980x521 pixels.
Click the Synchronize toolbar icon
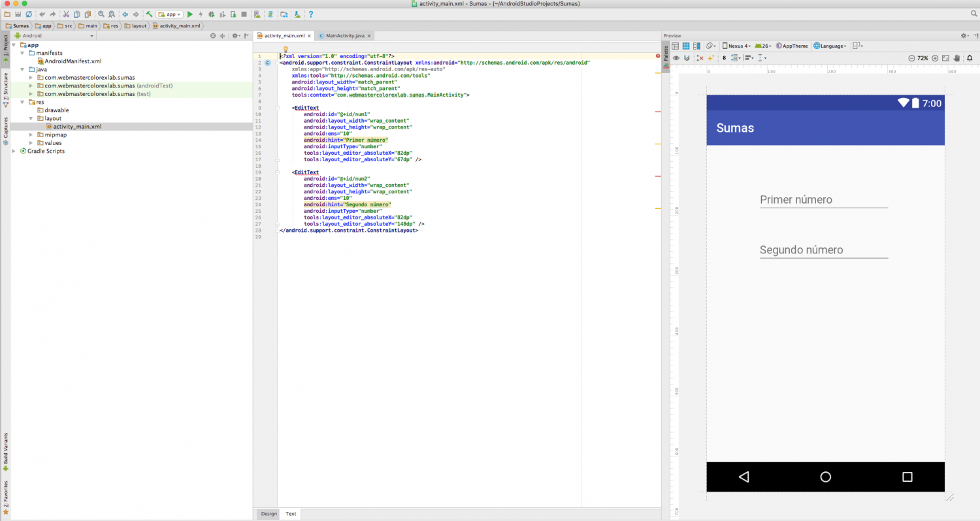[29, 14]
